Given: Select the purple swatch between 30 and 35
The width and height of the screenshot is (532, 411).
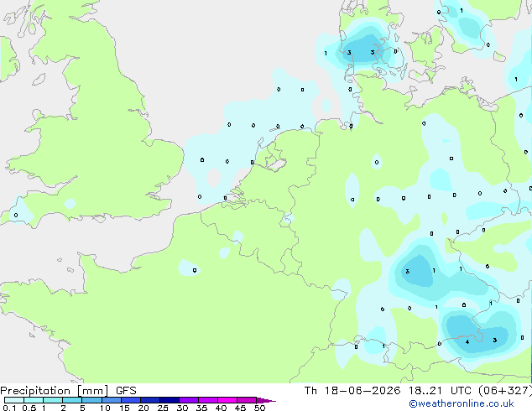Looking at the screenshot, I should pos(188,400).
